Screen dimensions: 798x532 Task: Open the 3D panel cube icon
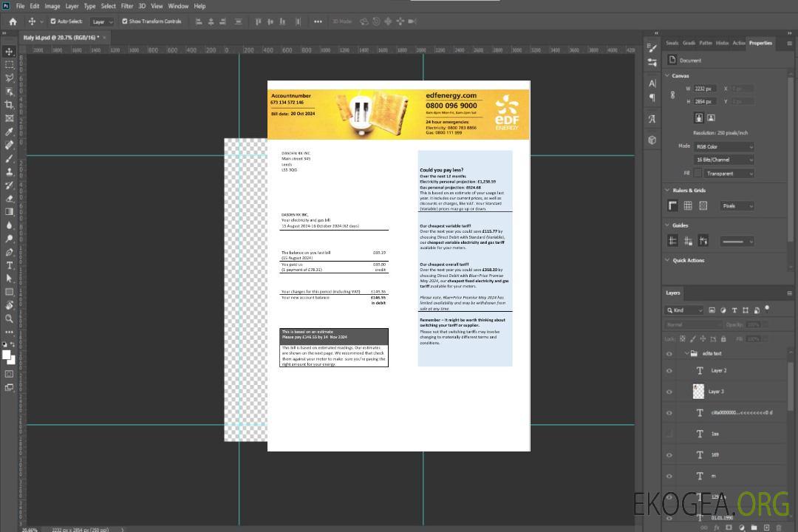pos(652,140)
